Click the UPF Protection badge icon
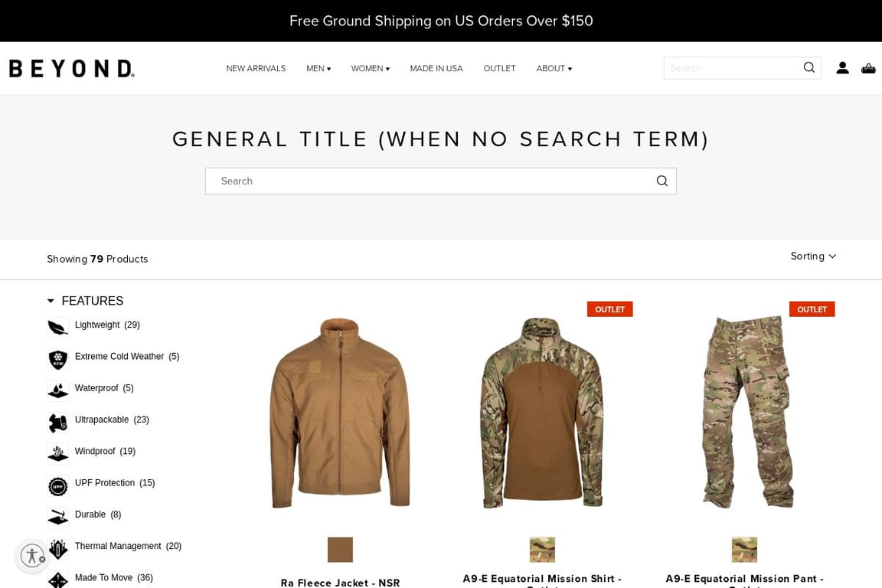882x588 pixels. (58, 485)
